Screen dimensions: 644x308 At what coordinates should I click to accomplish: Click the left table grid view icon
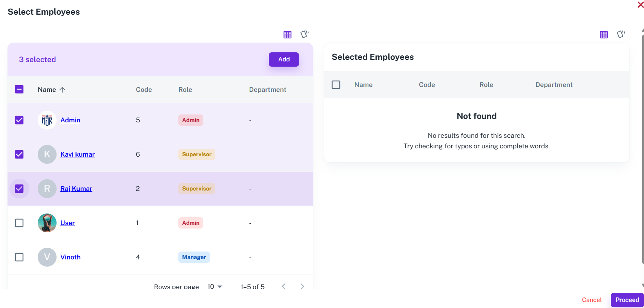287,35
